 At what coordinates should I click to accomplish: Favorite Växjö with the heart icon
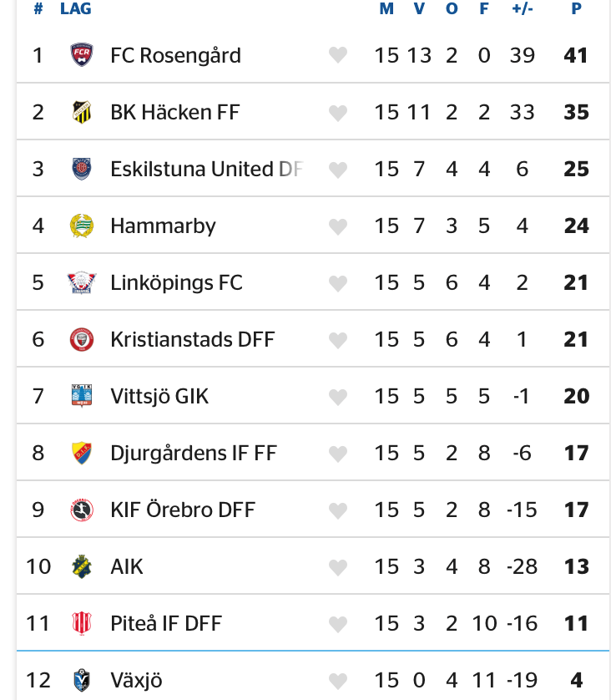pos(337,681)
